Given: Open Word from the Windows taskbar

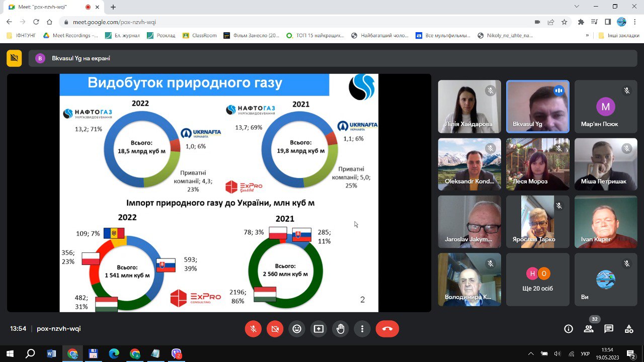Looking at the screenshot, I should [51, 353].
